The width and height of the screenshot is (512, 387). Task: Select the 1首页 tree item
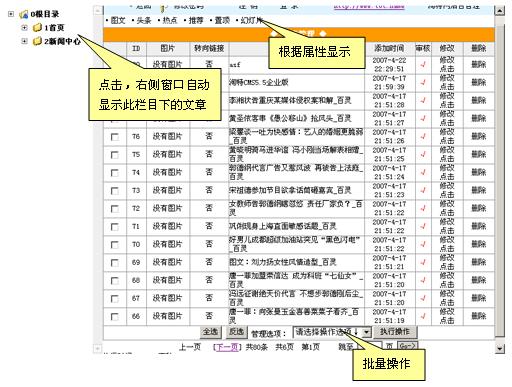[54, 28]
